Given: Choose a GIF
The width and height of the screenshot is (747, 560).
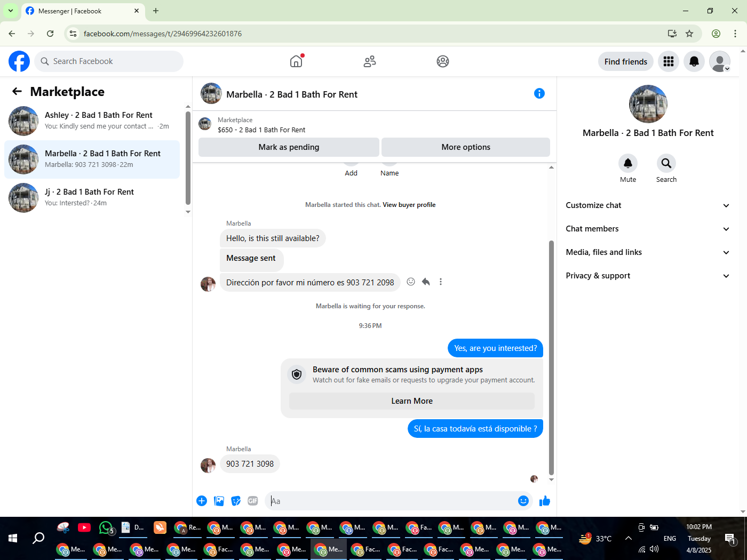Looking at the screenshot, I should (253, 501).
